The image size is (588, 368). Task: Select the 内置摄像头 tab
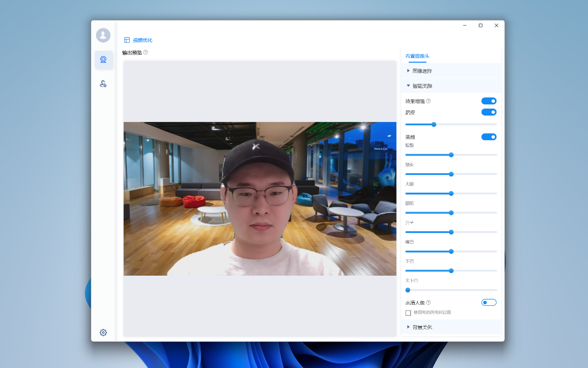coord(417,56)
